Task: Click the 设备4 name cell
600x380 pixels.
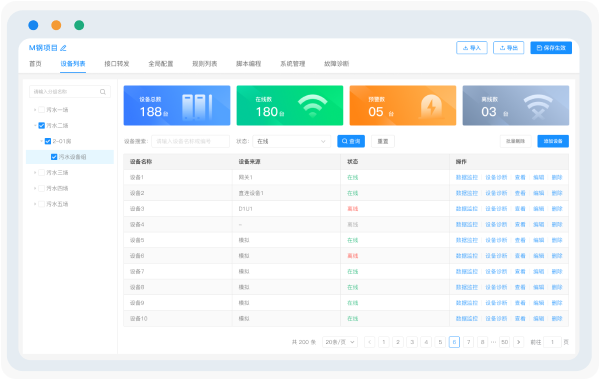Action: [178, 225]
